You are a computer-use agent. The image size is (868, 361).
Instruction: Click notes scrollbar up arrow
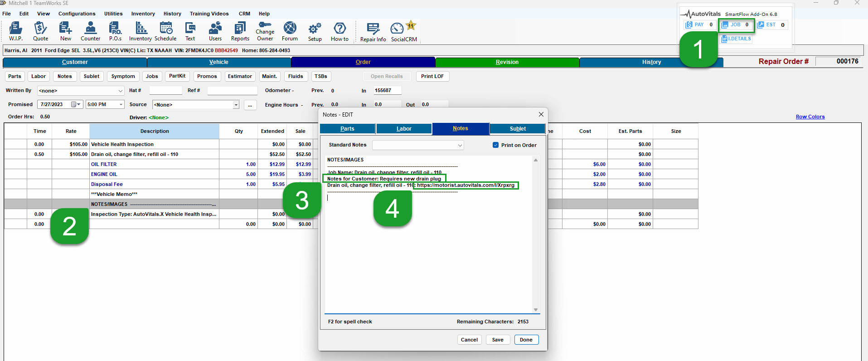(536, 160)
